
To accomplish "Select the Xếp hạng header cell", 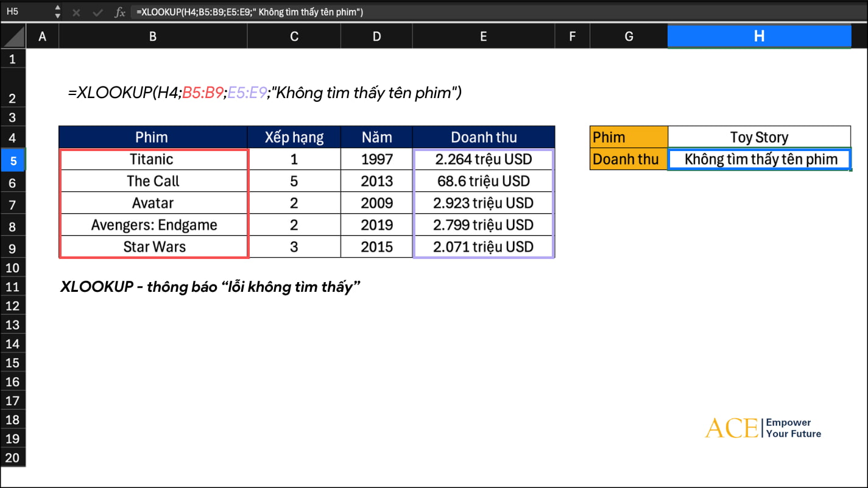I will (x=294, y=137).
